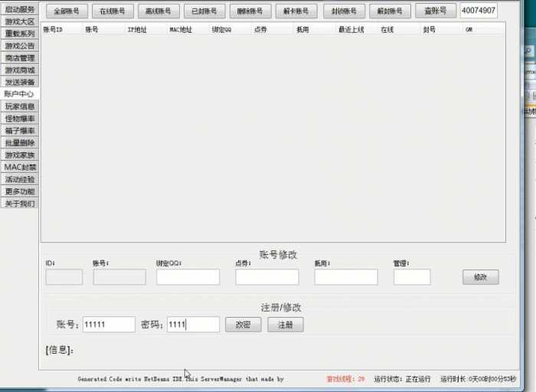Click the 查账号 search button
536x392 pixels.
coord(436,11)
